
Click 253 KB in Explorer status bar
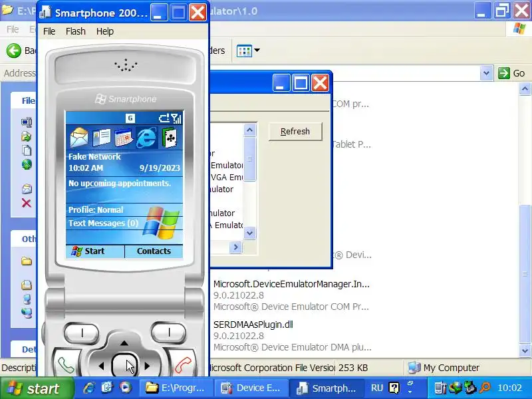(x=353, y=368)
